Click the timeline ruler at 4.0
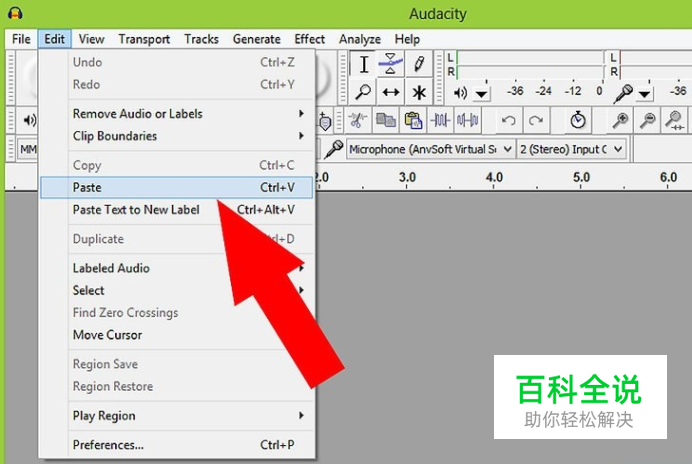This screenshot has width=692, height=464. [x=494, y=177]
